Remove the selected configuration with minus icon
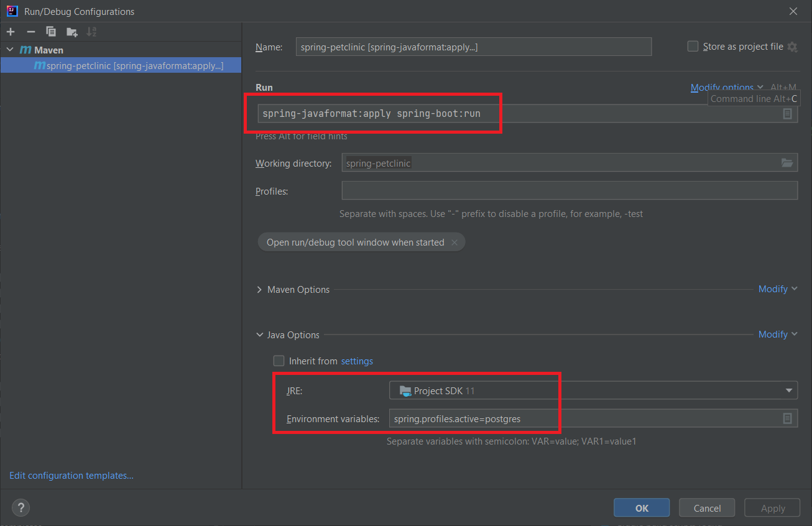Viewport: 812px width, 526px height. click(x=31, y=32)
